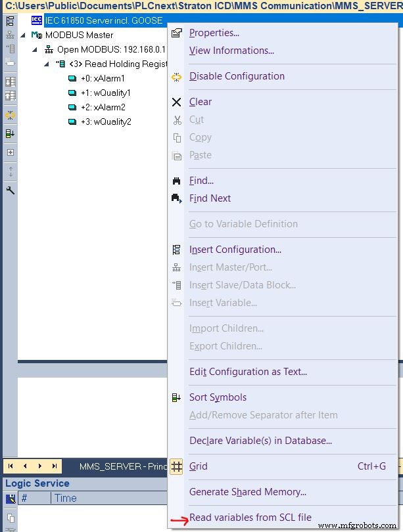Select Properties from the context menu
The height and width of the screenshot is (532, 403).
click(212, 33)
